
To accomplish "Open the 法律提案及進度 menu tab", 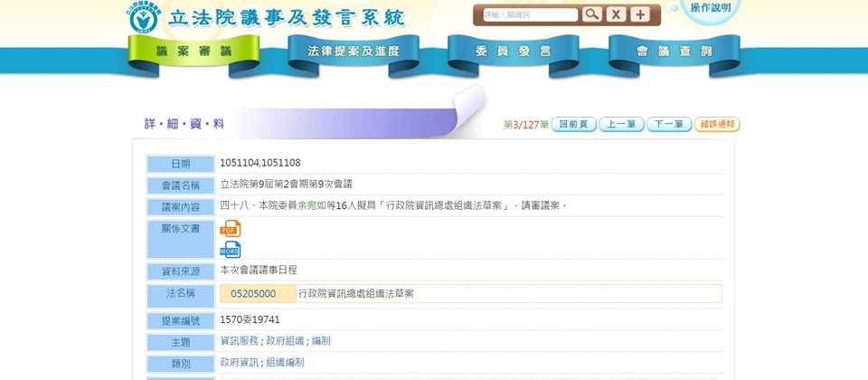I will point(354,51).
